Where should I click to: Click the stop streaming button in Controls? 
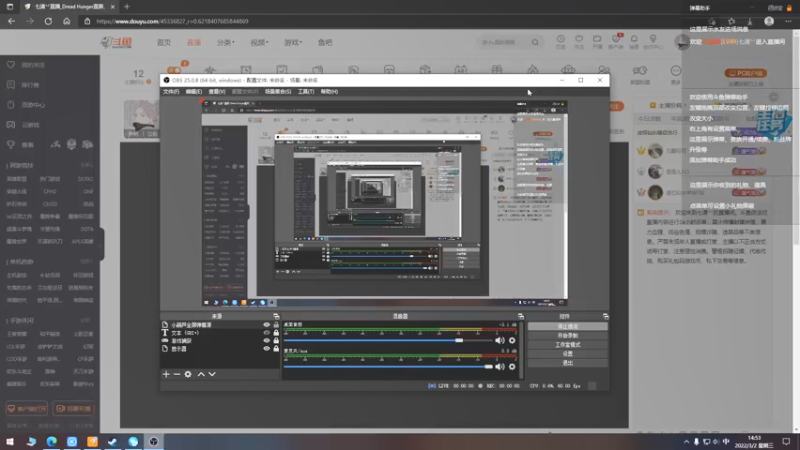568,326
